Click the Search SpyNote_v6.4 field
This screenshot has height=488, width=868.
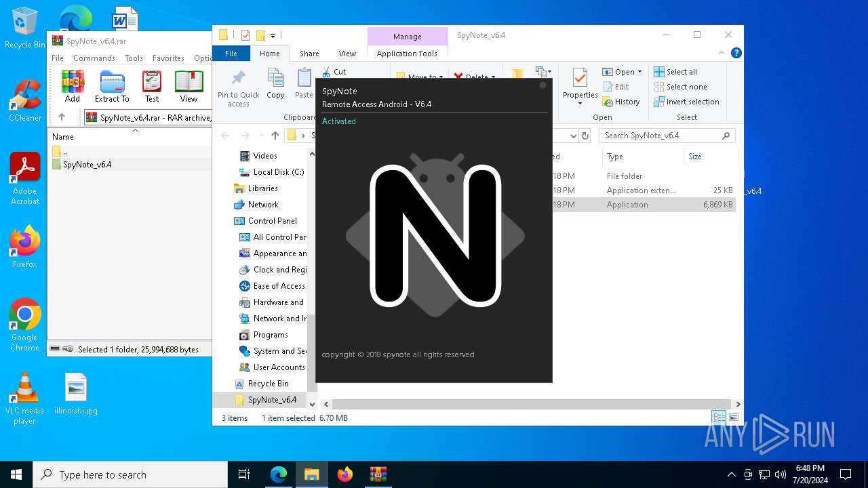pos(667,136)
